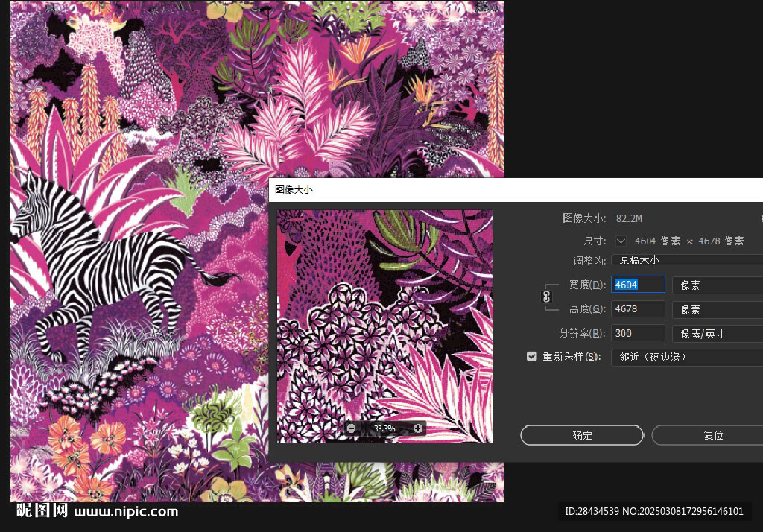Viewport: 763px width, 532px height.
Task: Expand the 调整为 preset dropdown (原稿大小)
Action: click(x=687, y=260)
